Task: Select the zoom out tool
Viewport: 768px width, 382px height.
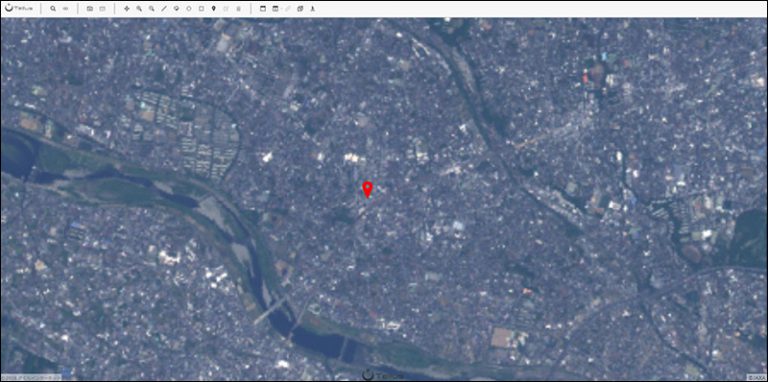Action: [151, 9]
